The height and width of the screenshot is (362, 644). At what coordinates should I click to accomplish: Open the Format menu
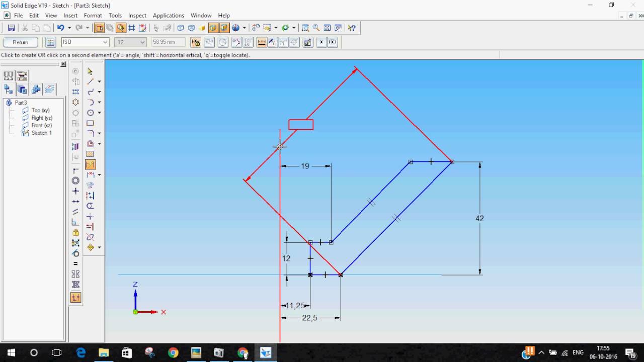pyautogui.click(x=93, y=16)
